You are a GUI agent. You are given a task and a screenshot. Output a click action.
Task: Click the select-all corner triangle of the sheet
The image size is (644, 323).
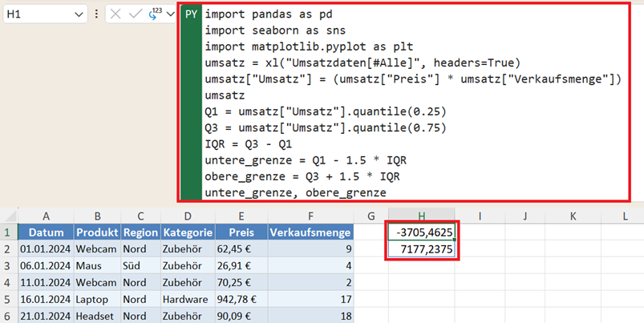[11, 216]
